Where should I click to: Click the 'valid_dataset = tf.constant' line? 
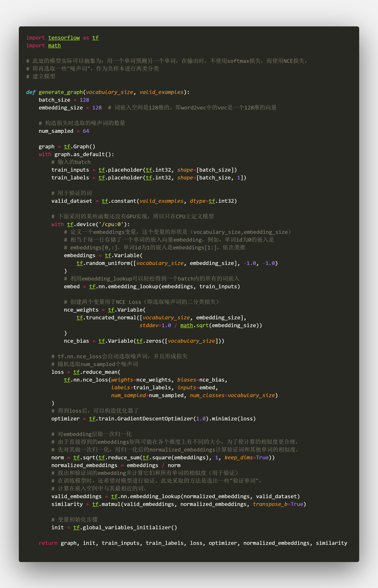tap(144, 201)
